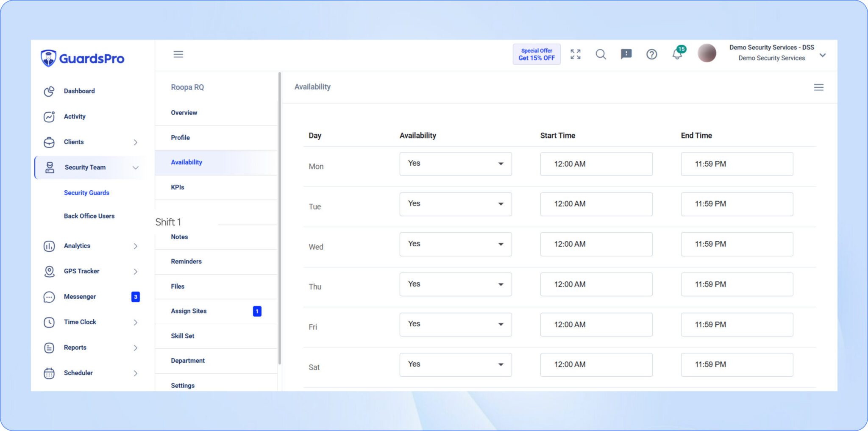Expand the Reports chevron
Viewport: 868px width, 431px height.
point(136,348)
